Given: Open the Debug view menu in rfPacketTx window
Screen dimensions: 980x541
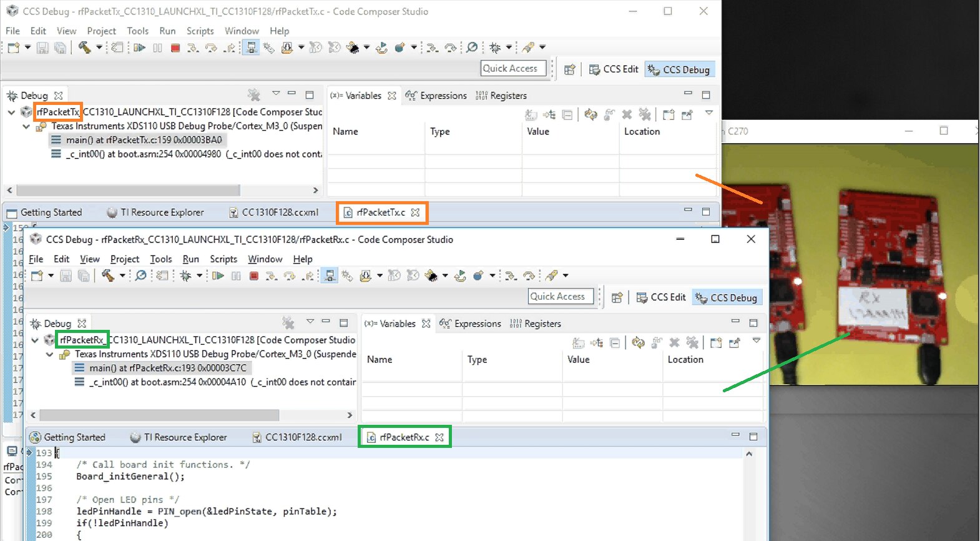Looking at the screenshot, I should pyautogui.click(x=276, y=94).
